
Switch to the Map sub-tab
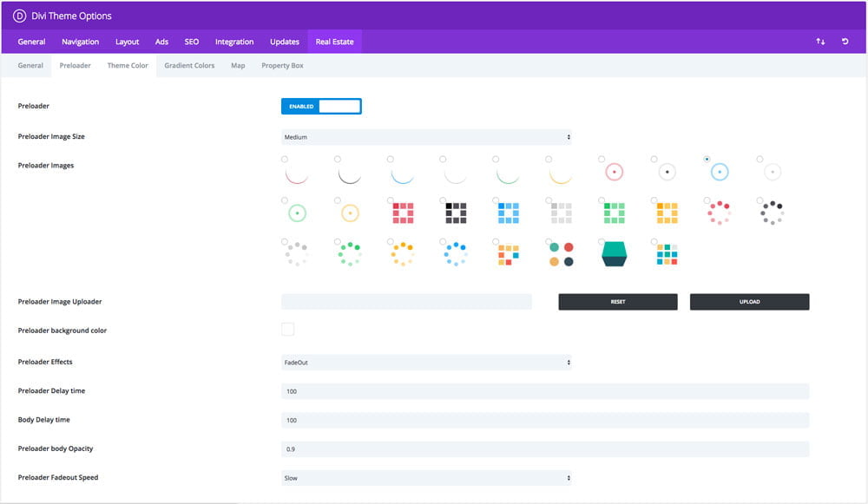[x=238, y=65]
